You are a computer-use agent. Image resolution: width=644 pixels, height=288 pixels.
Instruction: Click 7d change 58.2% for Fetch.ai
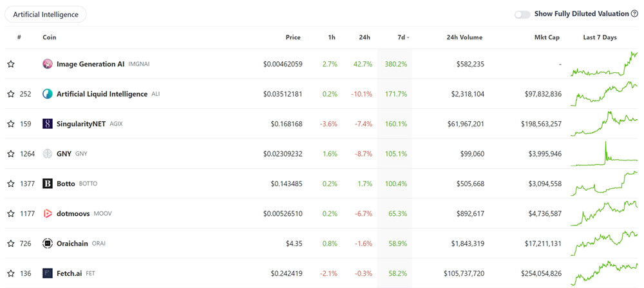(x=397, y=273)
